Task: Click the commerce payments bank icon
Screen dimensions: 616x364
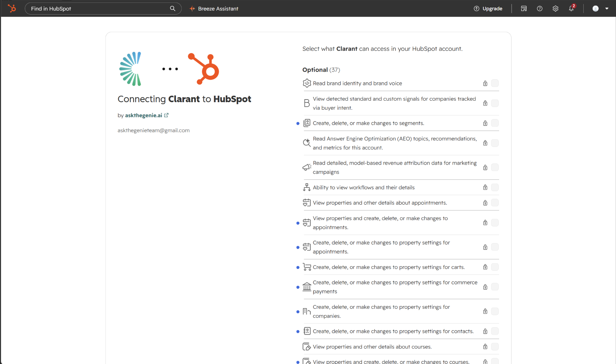Action: click(307, 287)
